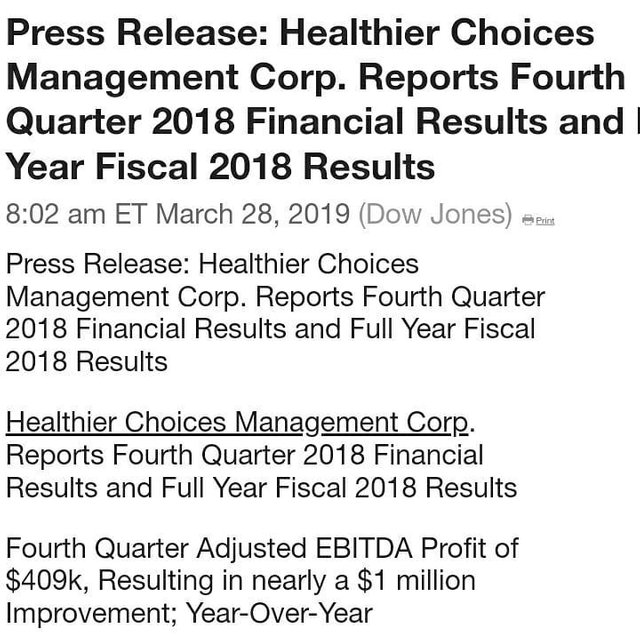This screenshot has height=640, width=640.
Task: Click Reports Fourth Quarter 2018 Financial below the link
Action: click(x=245, y=456)
